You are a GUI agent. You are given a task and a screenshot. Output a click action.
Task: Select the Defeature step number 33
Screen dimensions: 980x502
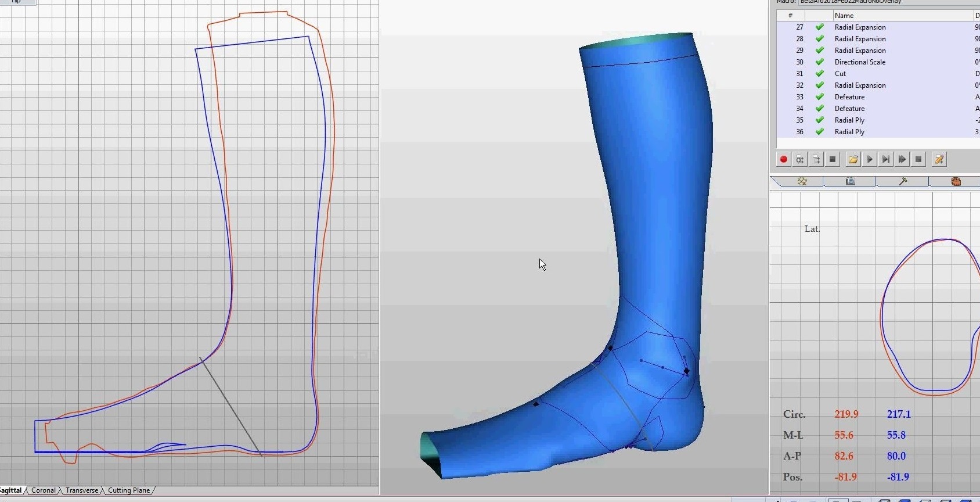click(x=849, y=97)
